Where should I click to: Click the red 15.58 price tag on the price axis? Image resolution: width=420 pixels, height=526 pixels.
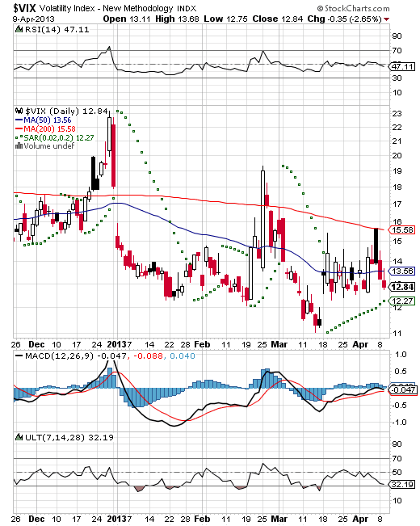click(402, 230)
